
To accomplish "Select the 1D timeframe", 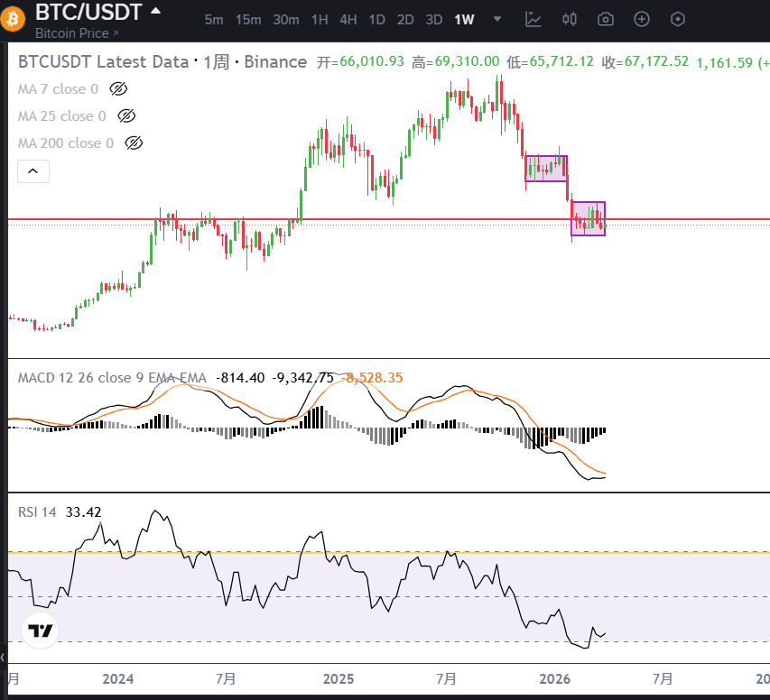I will point(376,20).
